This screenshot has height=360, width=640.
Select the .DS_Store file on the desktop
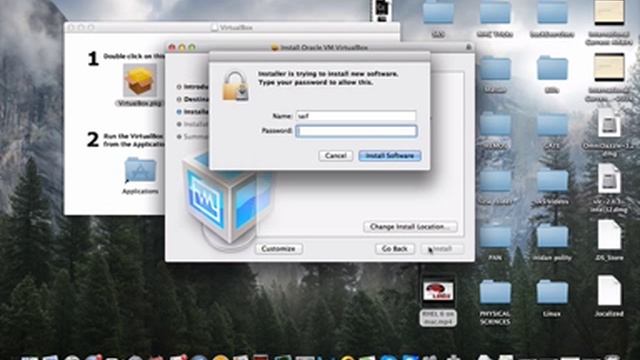pos(609,235)
